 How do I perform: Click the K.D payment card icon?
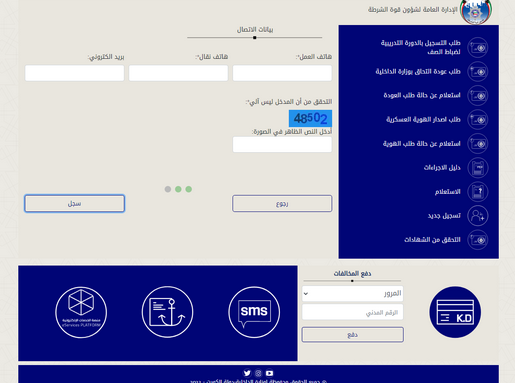(x=455, y=312)
